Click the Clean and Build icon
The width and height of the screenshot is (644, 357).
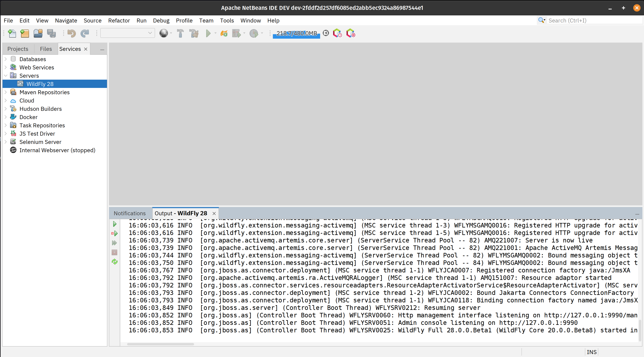coord(194,33)
